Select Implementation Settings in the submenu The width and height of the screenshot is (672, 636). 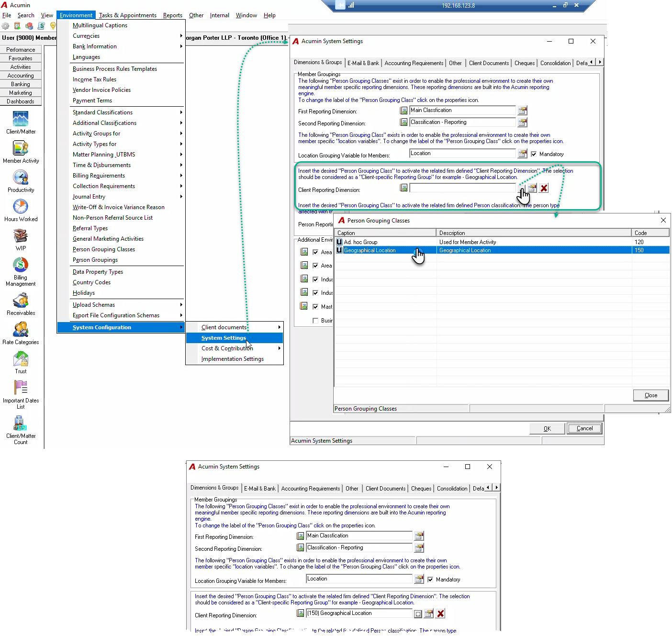coord(235,359)
